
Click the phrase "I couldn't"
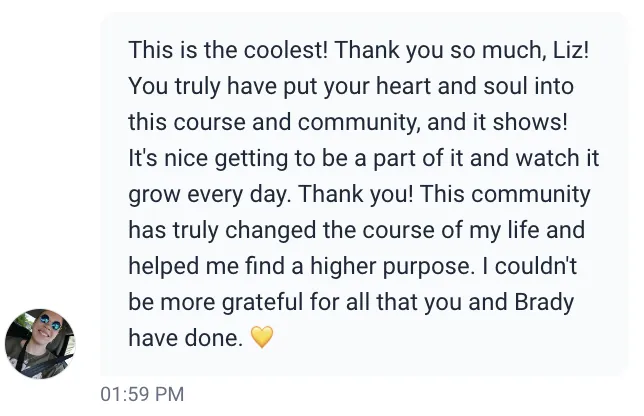(x=530, y=266)
